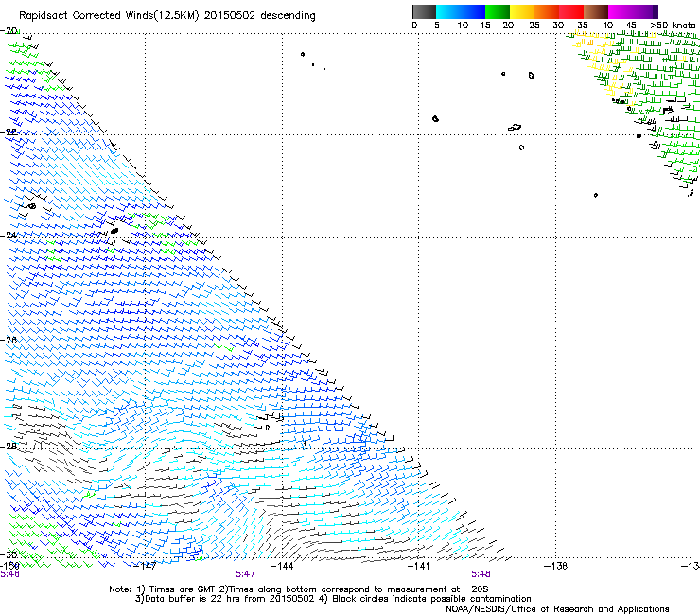Click the dark purple 45-50 knots segment

[x=645, y=11]
